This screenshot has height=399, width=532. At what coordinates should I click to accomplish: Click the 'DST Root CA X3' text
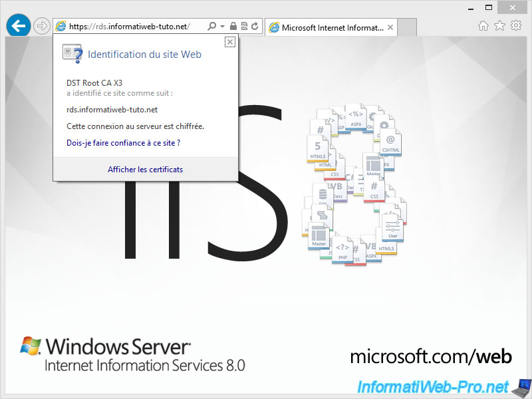(x=94, y=82)
